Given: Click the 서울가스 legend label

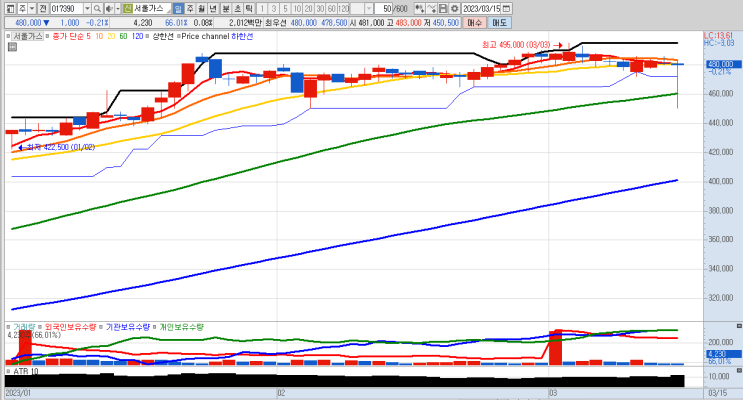Looking at the screenshot, I should coord(27,36).
